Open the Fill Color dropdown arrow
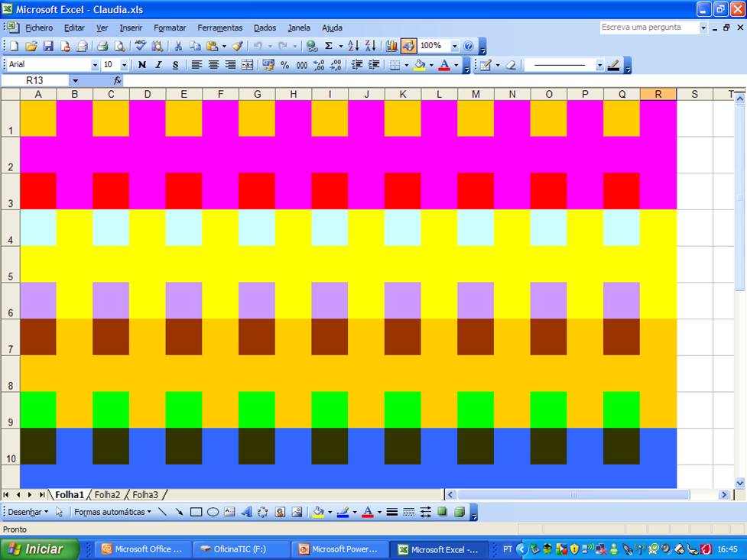 [x=431, y=65]
